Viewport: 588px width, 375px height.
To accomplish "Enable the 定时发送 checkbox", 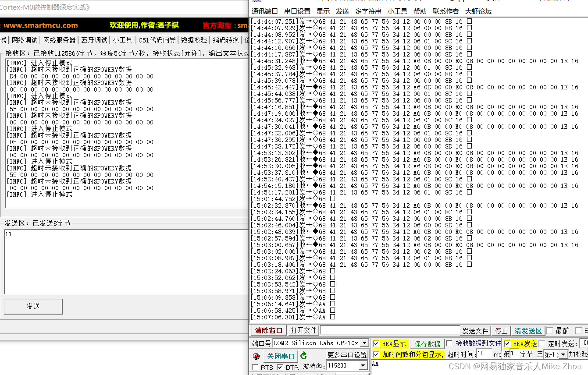I will (x=542, y=344).
